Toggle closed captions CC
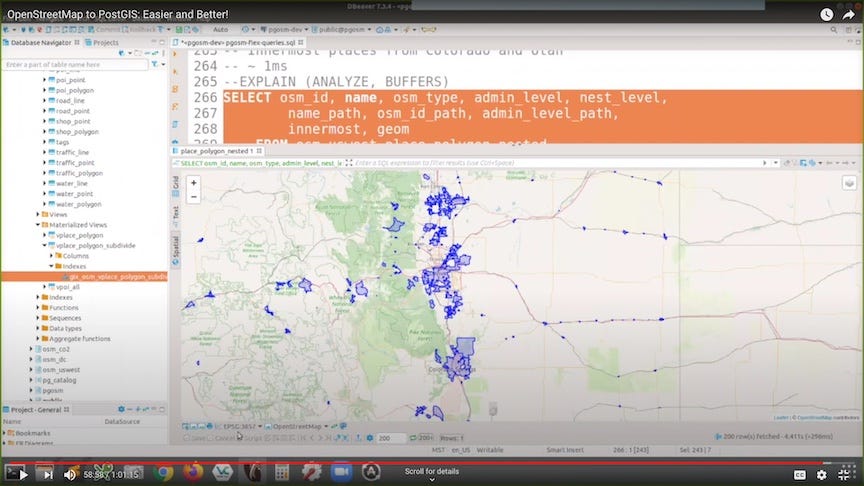The height and width of the screenshot is (486, 864). pos(800,474)
